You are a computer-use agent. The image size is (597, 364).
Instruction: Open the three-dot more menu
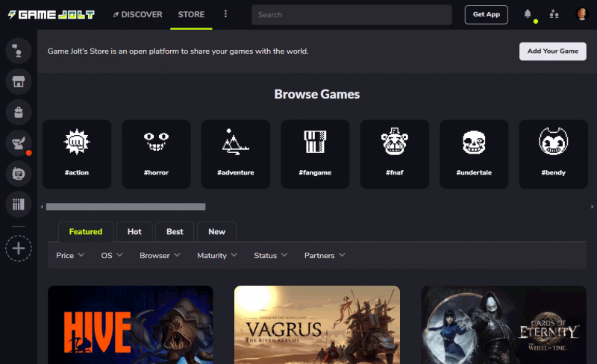click(225, 14)
